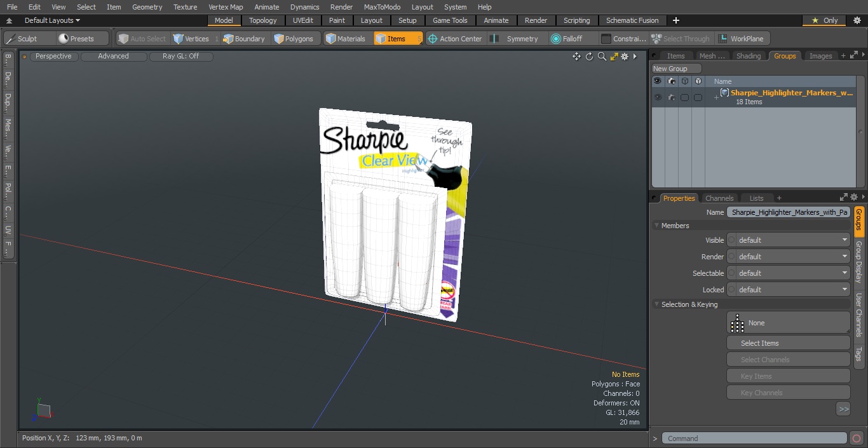Click the viewport axis gizmo
This screenshot has width=868, height=448.
click(42, 411)
